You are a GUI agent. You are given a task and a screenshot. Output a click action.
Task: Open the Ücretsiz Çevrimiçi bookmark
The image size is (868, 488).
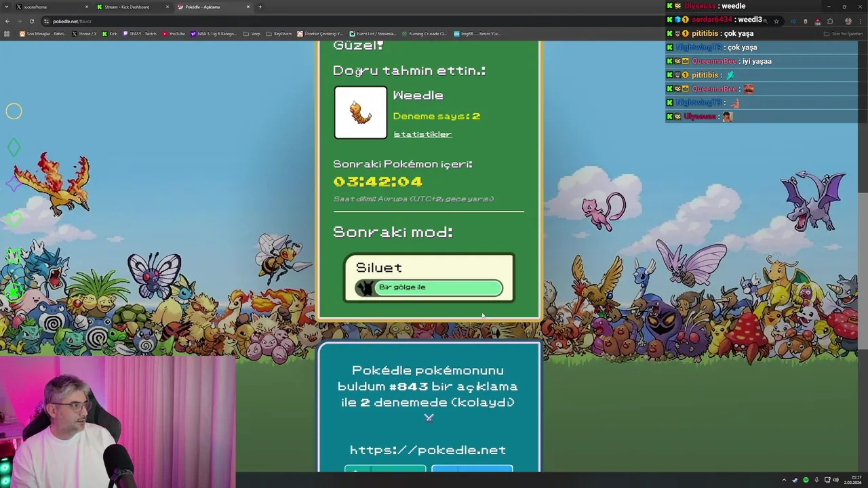click(321, 33)
